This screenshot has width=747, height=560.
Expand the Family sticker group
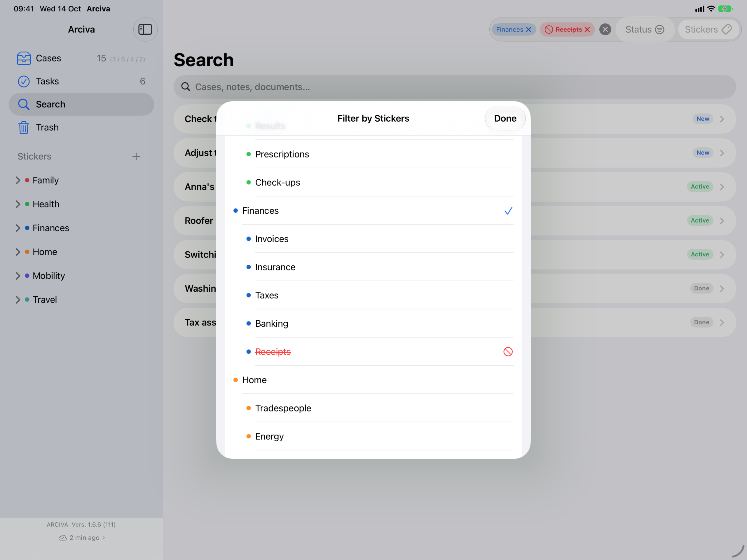[x=18, y=181]
